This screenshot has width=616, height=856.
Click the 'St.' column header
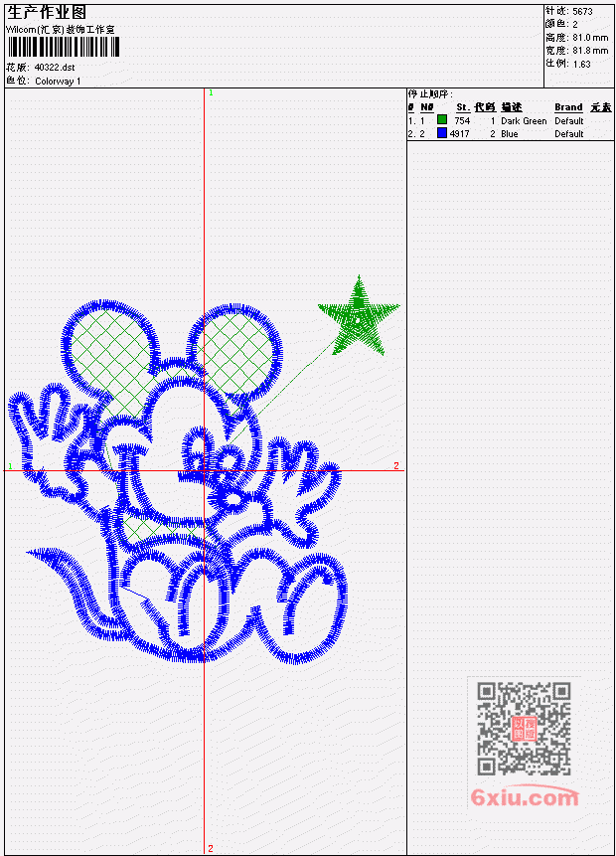click(463, 107)
